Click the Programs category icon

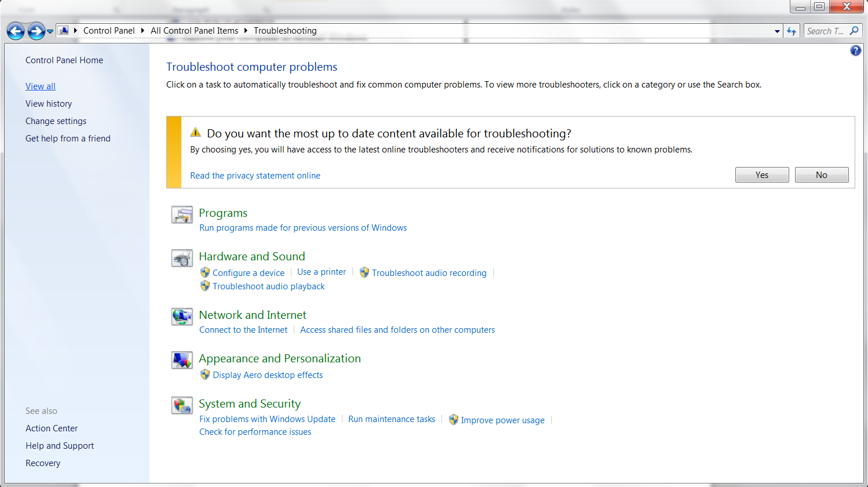point(182,215)
